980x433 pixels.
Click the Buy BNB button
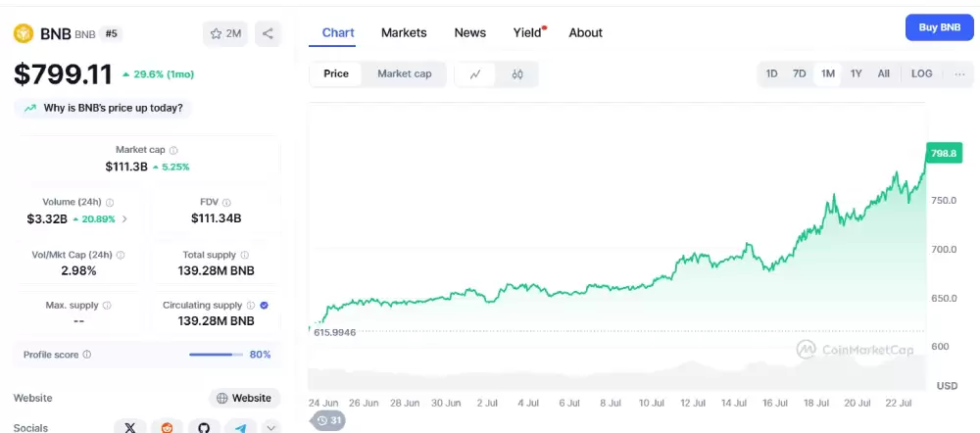[x=939, y=27]
